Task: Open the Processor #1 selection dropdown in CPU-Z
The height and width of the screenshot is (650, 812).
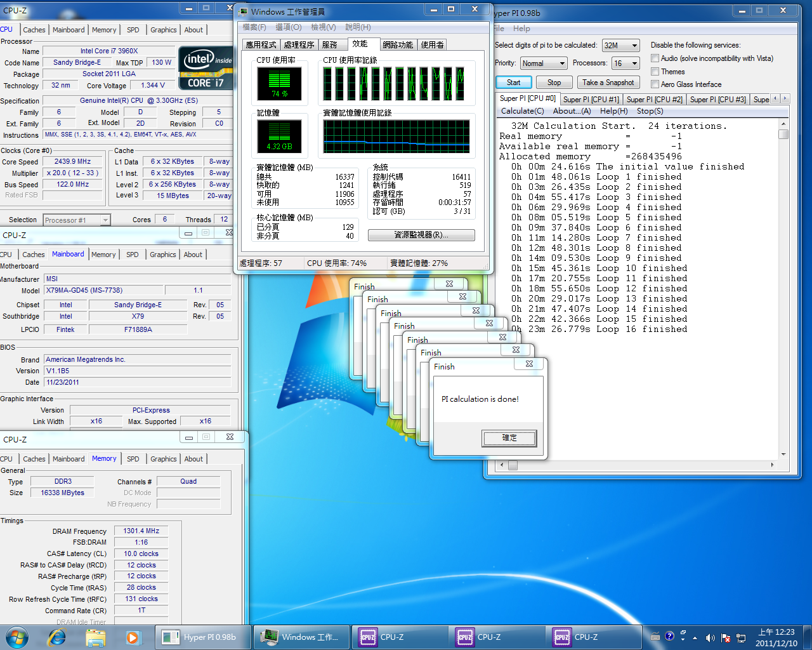Action: [77, 220]
